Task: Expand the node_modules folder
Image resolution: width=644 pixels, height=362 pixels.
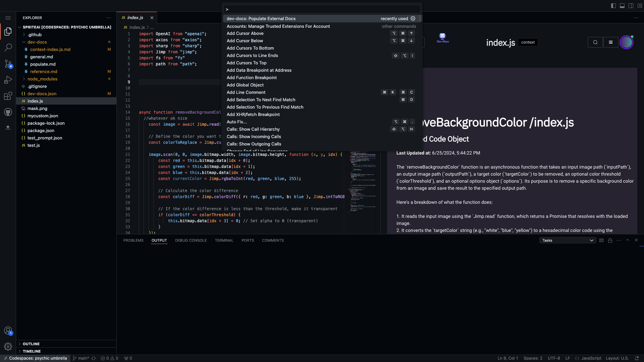Action: pos(42,79)
